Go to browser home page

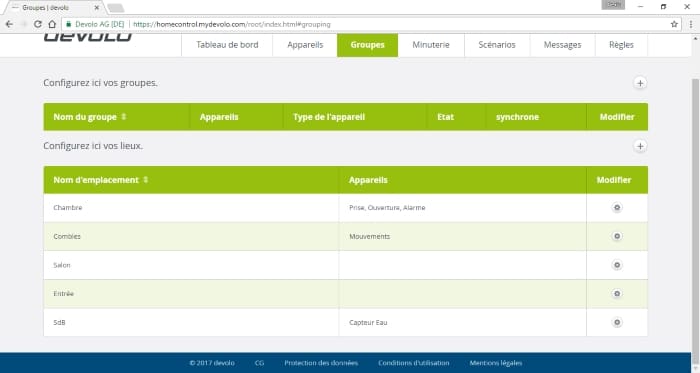coord(52,24)
